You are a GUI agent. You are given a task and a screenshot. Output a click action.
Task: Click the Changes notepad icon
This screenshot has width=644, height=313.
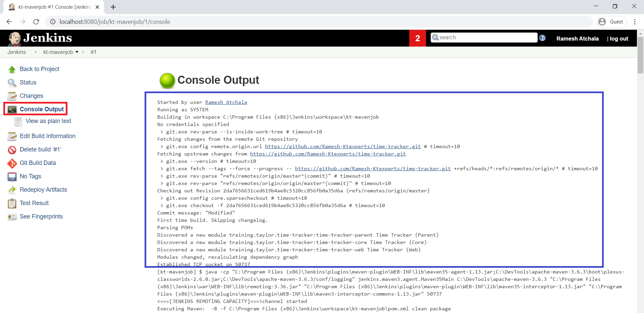[12, 96]
